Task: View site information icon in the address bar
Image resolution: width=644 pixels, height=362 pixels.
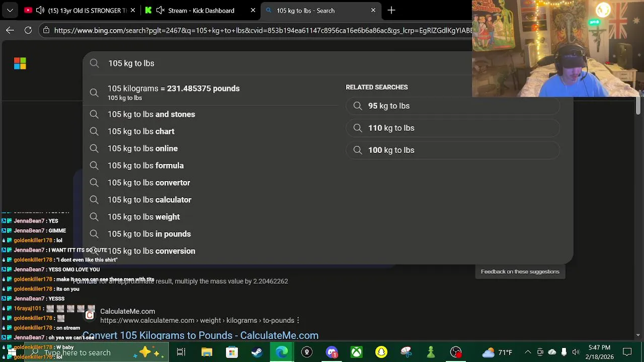Action: click(46, 30)
